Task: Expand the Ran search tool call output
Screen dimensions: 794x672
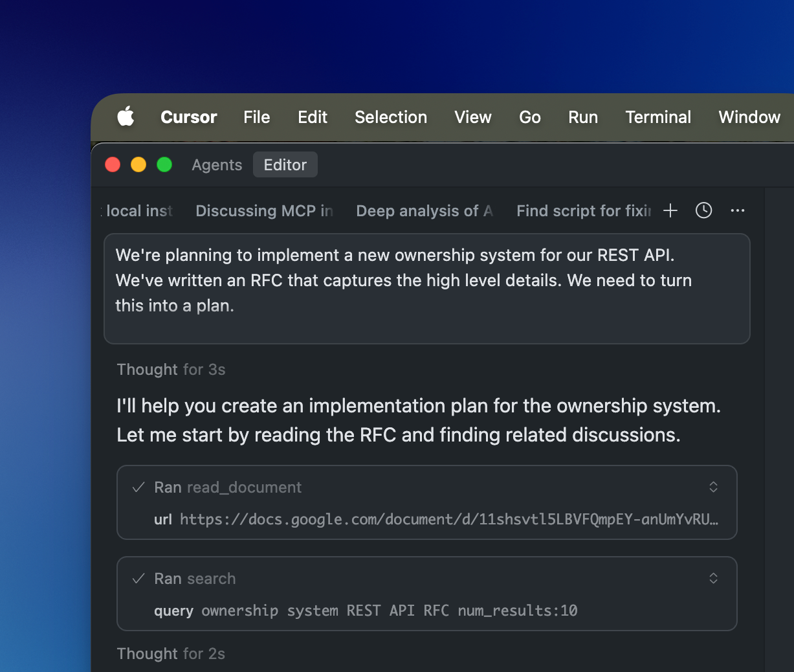Action: click(x=713, y=578)
